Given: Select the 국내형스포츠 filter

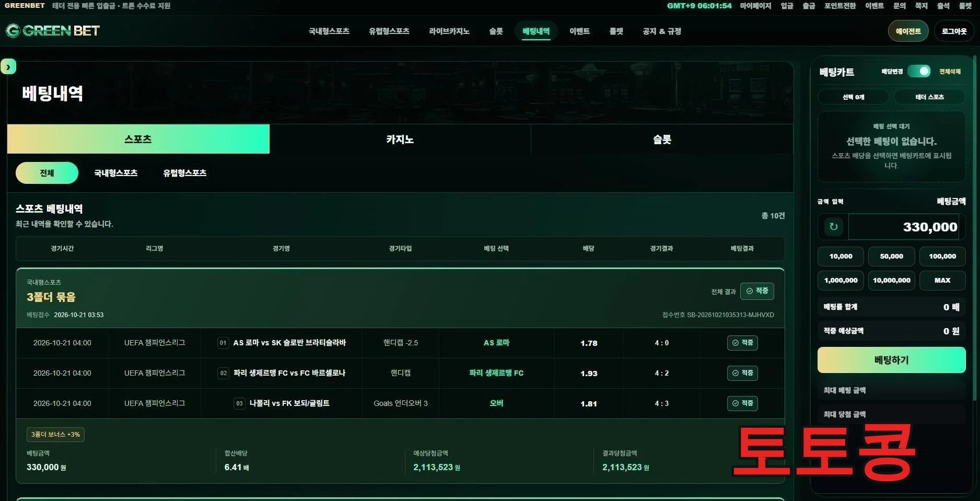Looking at the screenshot, I should pos(115,173).
